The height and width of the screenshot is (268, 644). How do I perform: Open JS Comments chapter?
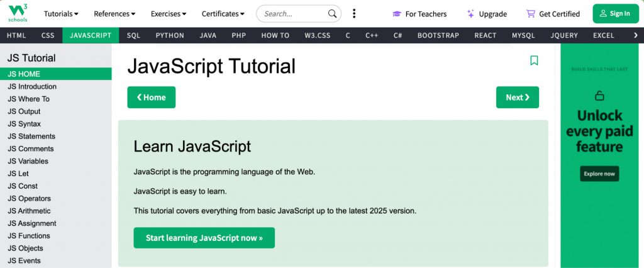click(x=56, y=148)
